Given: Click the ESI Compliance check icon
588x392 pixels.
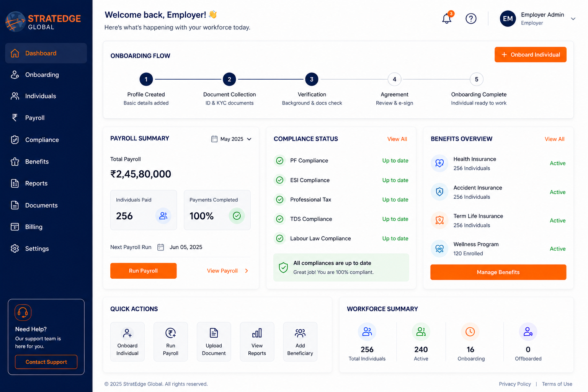Looking at the screenshot, I should coord(280,180).
